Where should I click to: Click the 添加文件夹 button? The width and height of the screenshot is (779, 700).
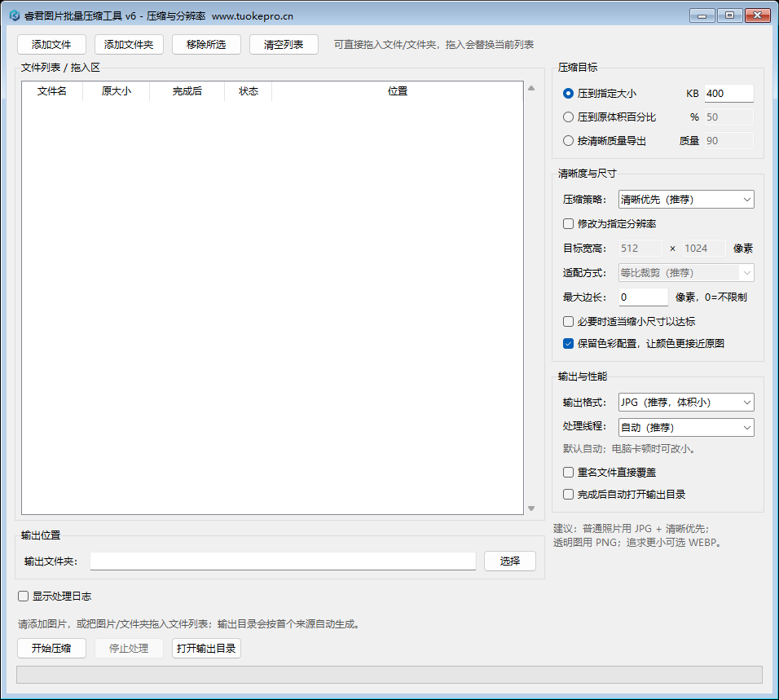pyautogui.click(x=129, y=45)
